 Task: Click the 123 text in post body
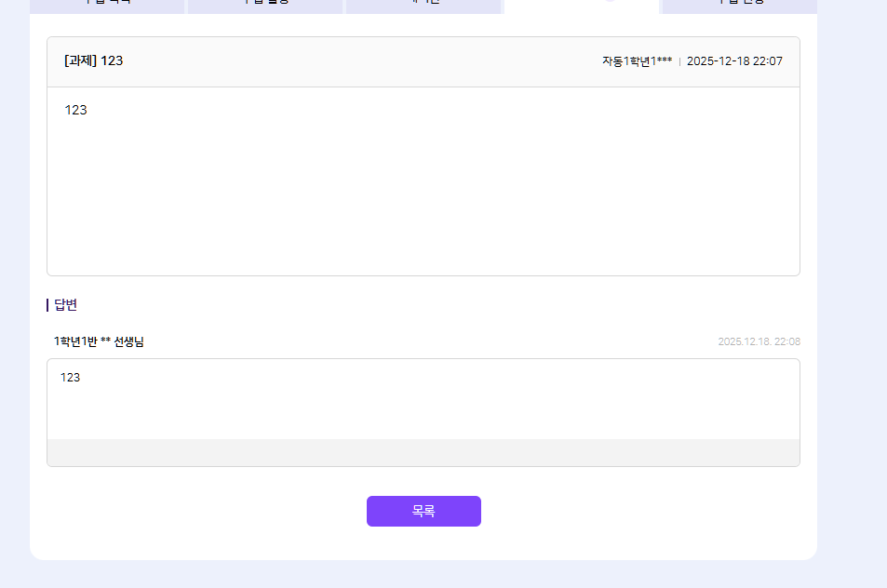(x=75, y=110)
